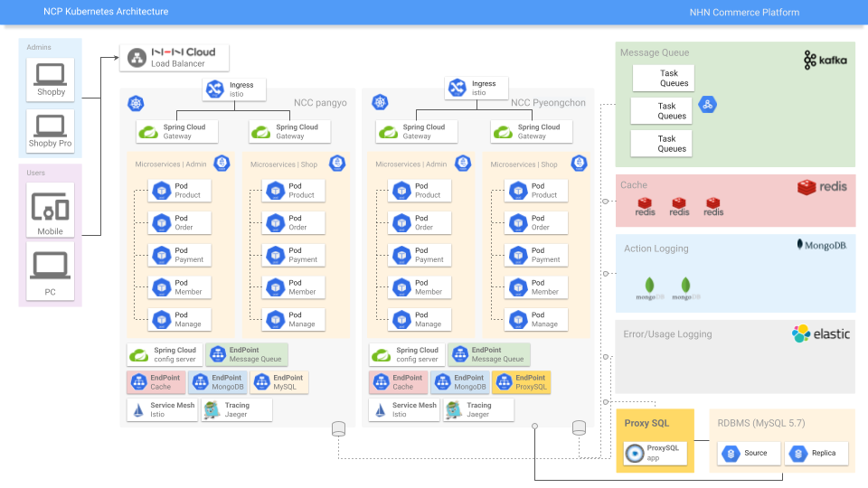Screen dimensions: 868x488
Task: Click the ProxySQL app icon
Action: [x=635, y=453]
